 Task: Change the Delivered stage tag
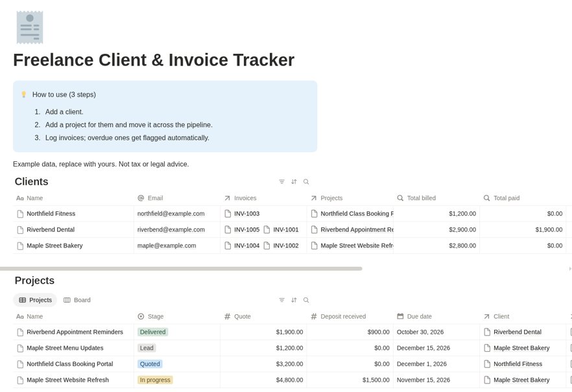(152, 332)
